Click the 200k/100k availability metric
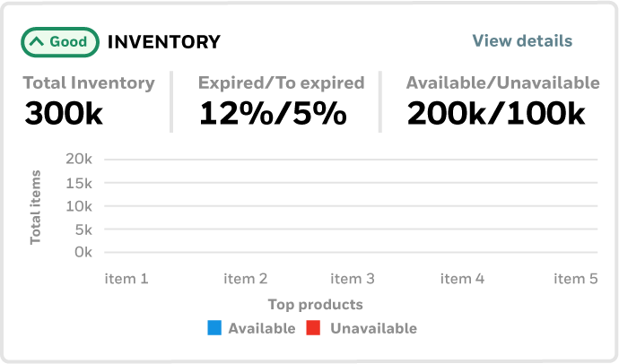The image size is (619, 364). coord(496,114)
